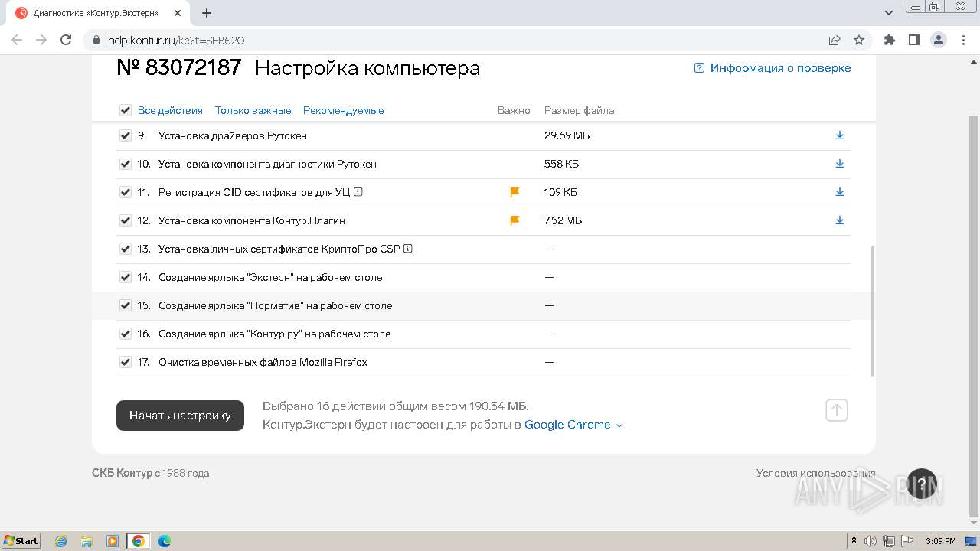Open the Chrome profile avatar
Viewport: 980px width, 551px height.
click(939, 40)
